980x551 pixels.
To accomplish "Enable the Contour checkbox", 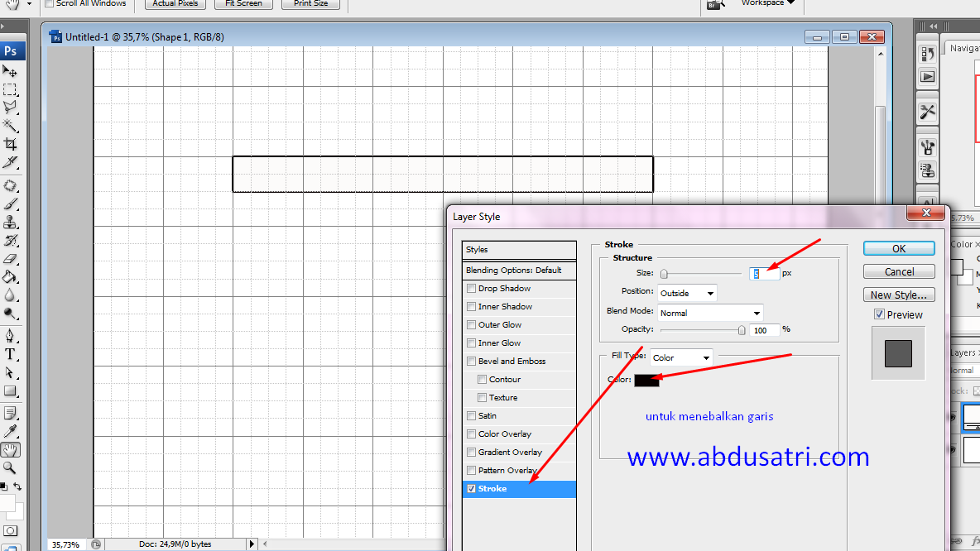I will coord(482,379).
